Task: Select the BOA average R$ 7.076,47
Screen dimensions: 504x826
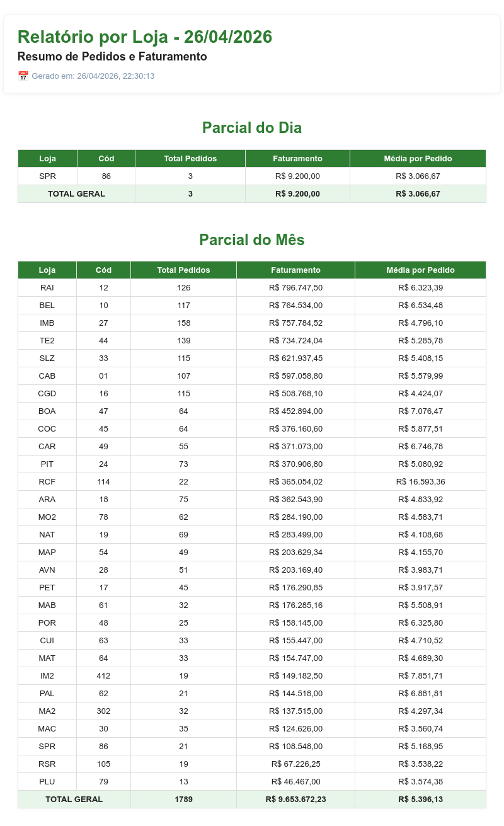Action: pyautogui.click(x=420, y=411)
